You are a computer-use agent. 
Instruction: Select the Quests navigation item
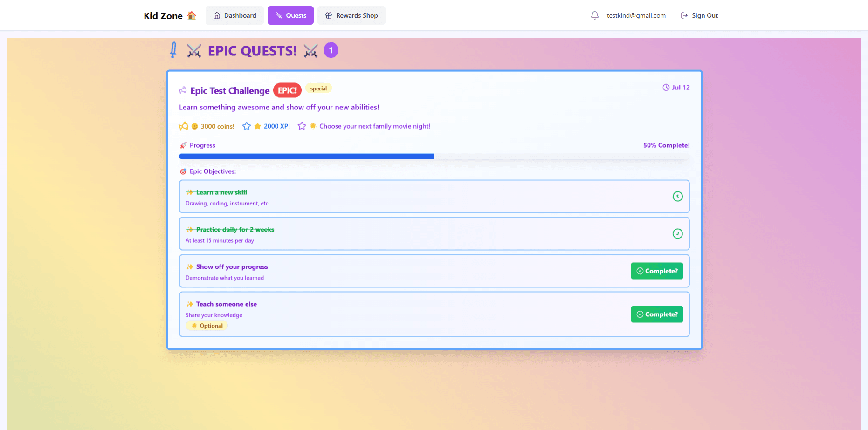click(x=290, y=15)
